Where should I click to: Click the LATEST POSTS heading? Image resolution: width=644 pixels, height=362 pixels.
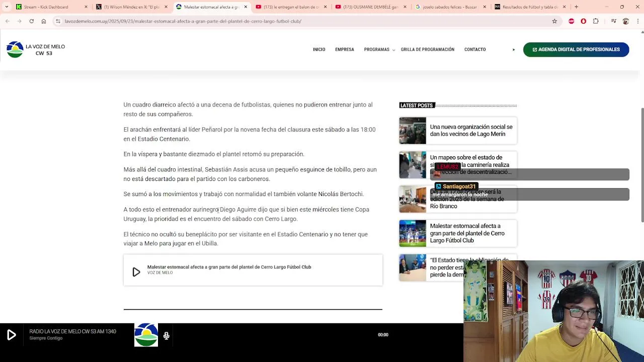[x=417, y=106]
